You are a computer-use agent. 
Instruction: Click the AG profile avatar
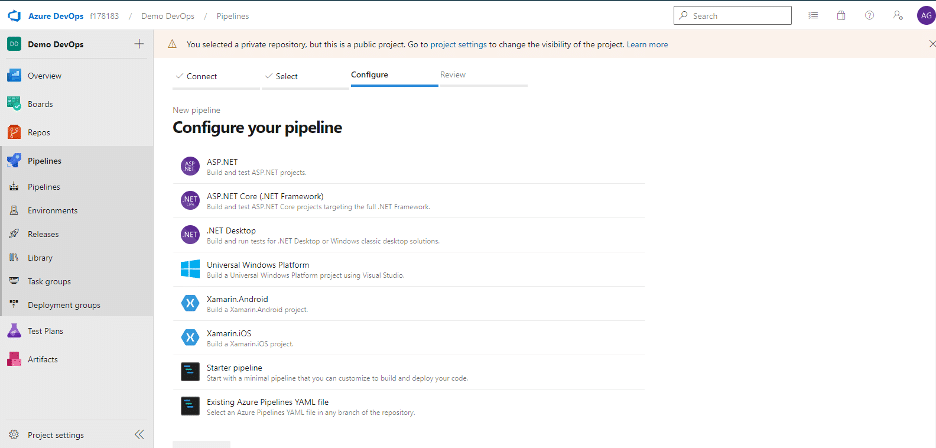(925, 16)
